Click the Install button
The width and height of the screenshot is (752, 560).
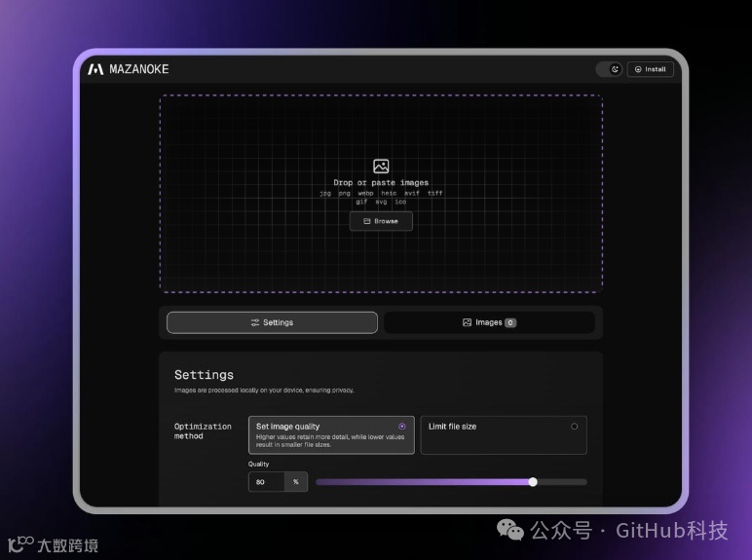pyautogui.click(x=651, y=69)
